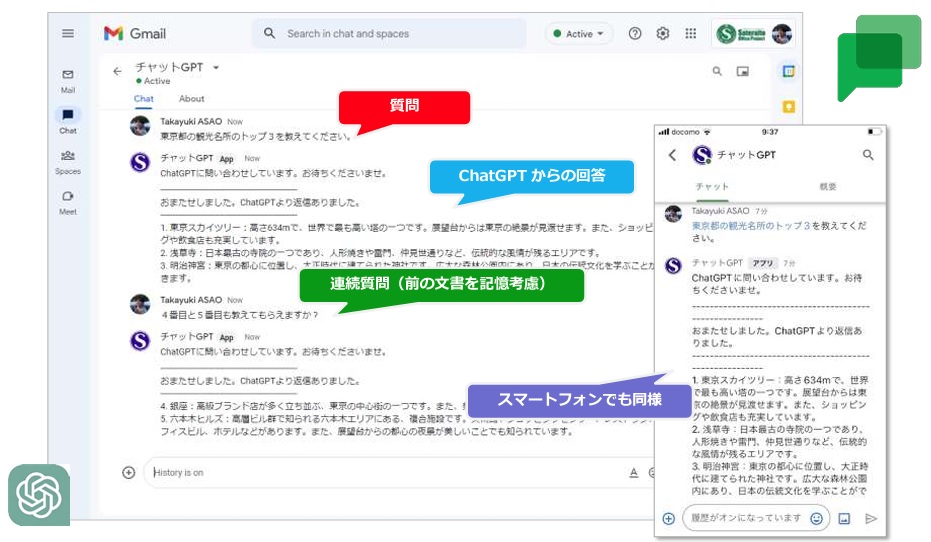Open Spaces in the left sidebar
The height and width of the screenshot is (542, 931).
point(68,162)
